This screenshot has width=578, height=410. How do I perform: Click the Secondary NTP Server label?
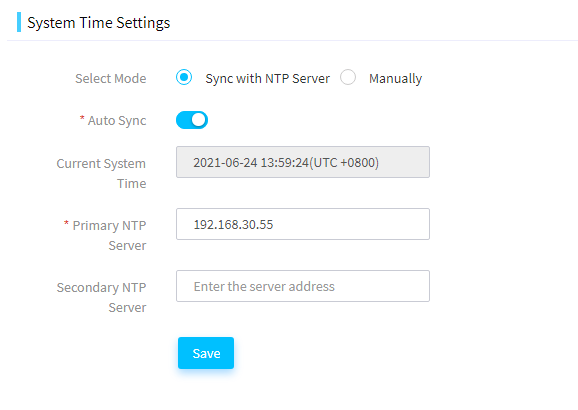coord(101,297)
